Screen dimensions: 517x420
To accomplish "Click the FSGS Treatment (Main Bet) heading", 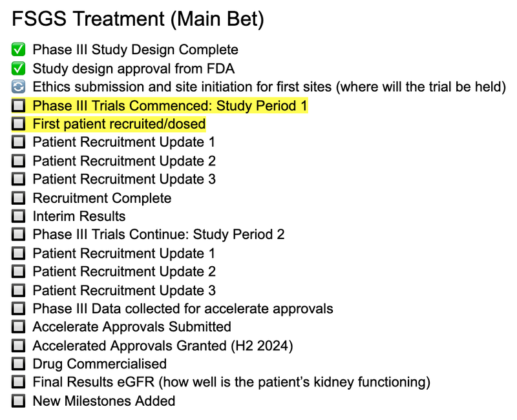I will point(138,19).
